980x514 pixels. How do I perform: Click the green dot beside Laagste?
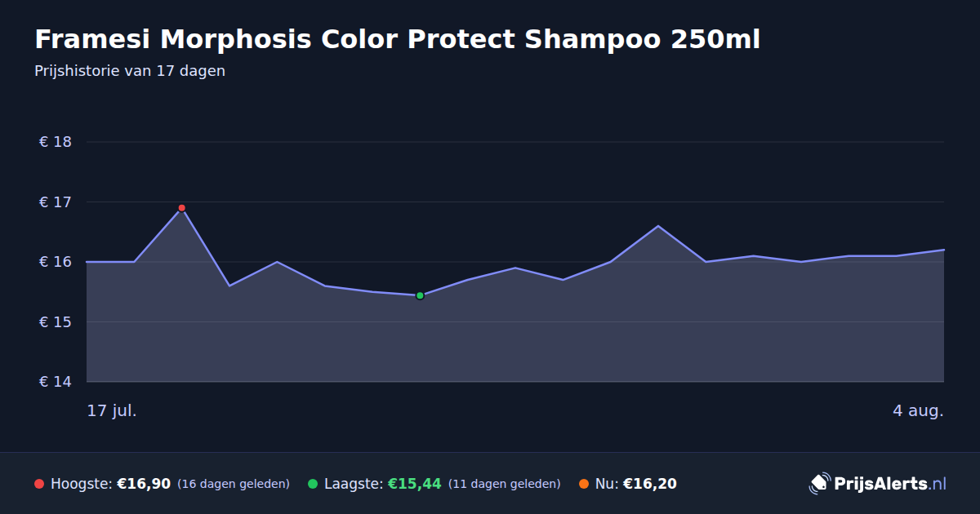[312, 484]
